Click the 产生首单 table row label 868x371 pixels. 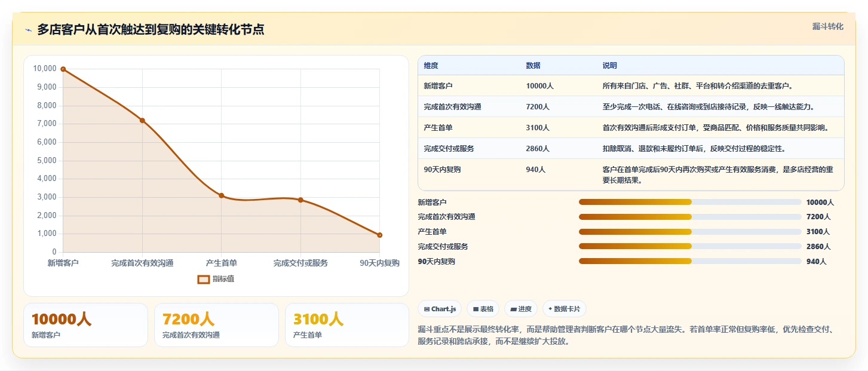click(x=438, y=128)
